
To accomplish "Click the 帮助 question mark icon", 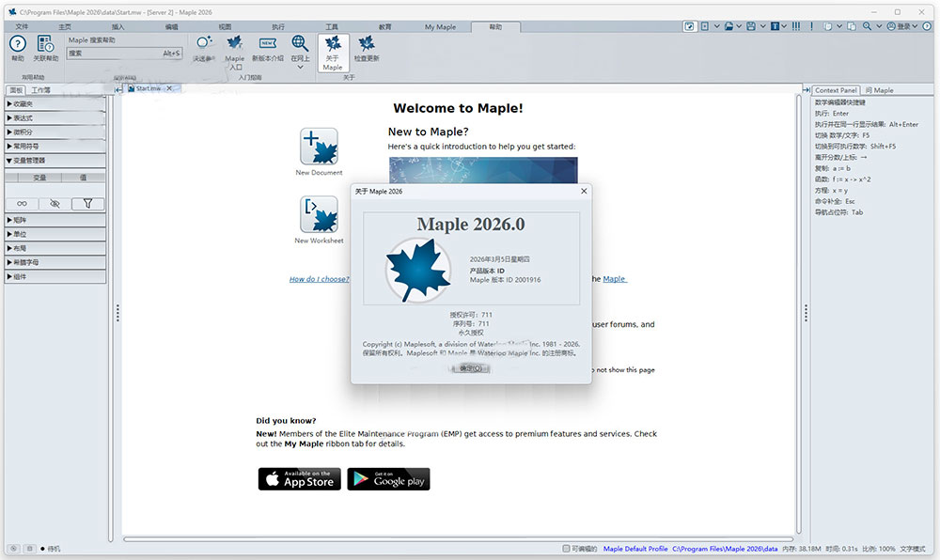I will pos(16,44).
